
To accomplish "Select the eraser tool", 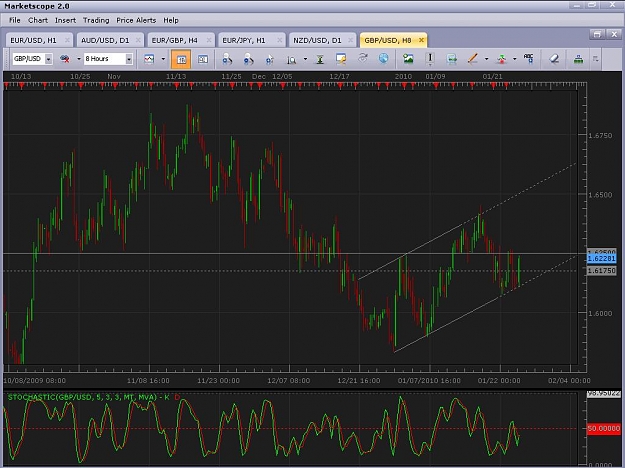I will (554, 59).
